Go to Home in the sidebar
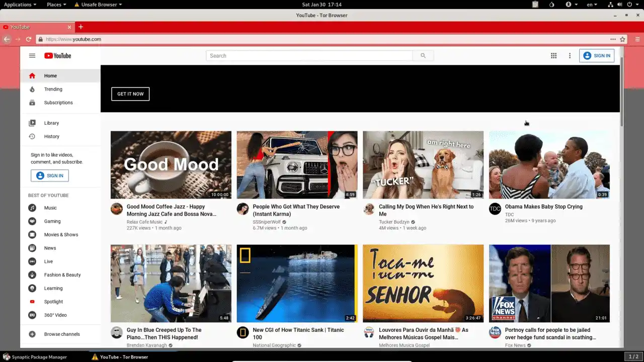 60,76
